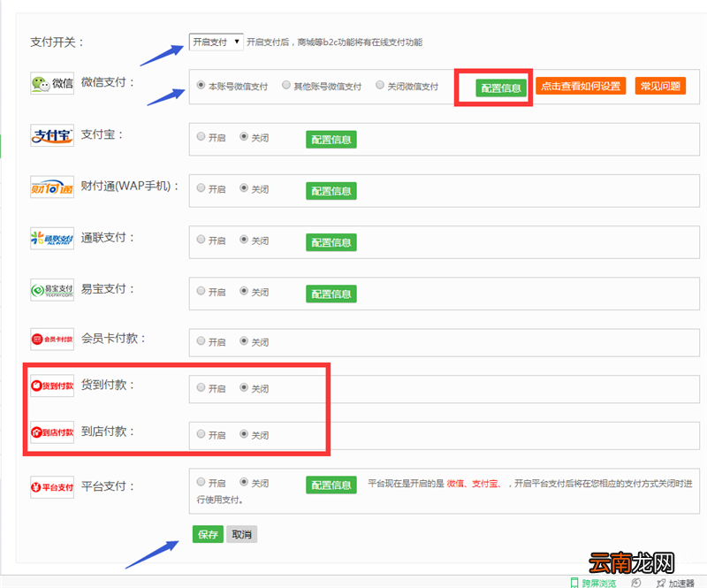The height and width of the screenshot is (588, 707).
Task: Enable 财付通(WAP手机) with 开启 radio
Action: [x=201, y=187]
